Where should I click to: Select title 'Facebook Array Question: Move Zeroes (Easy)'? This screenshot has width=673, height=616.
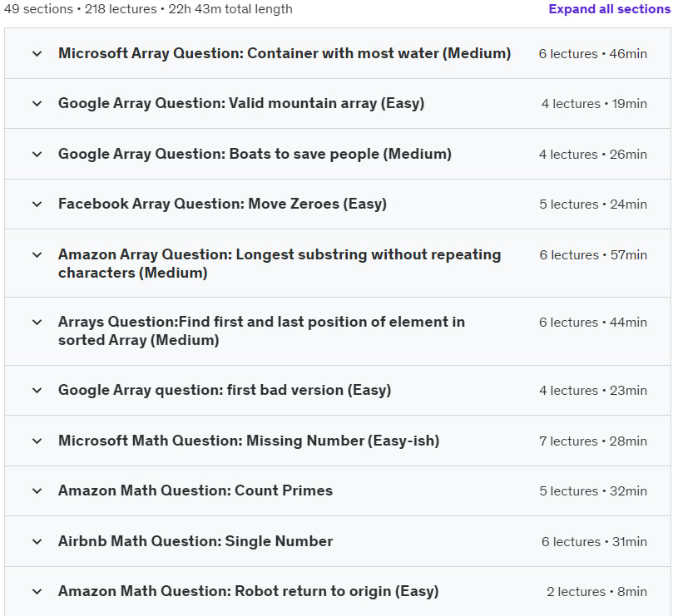222,204
